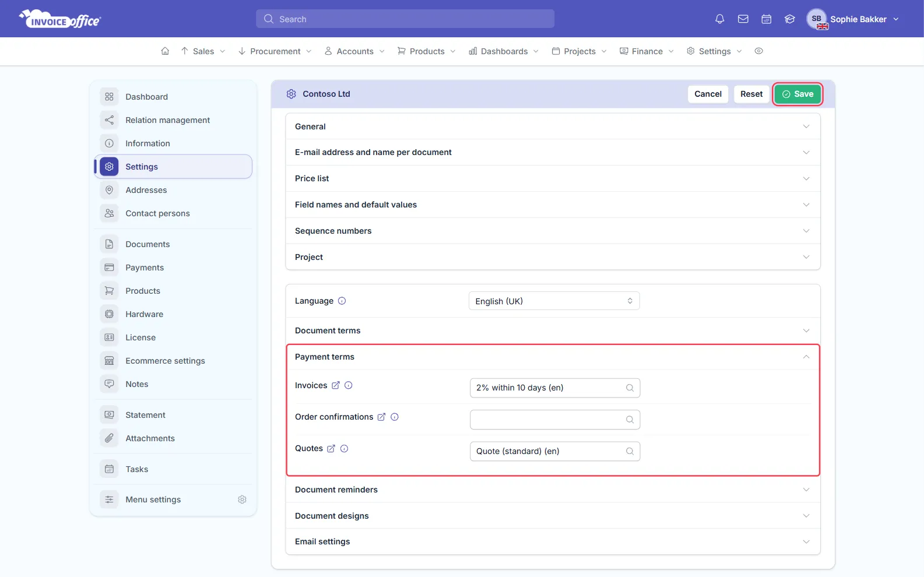Open Notes in sidebar
This screenshot has width=924, height=577.
point(173,384)
